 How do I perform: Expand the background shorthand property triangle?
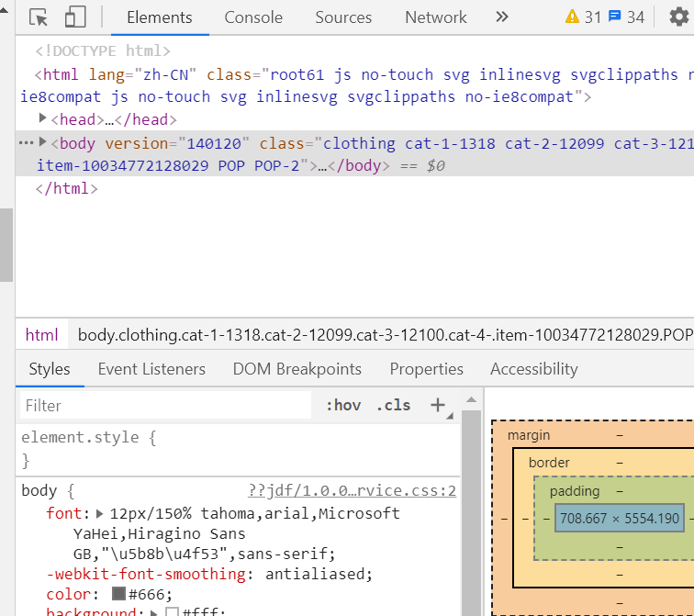pos(154,613)
